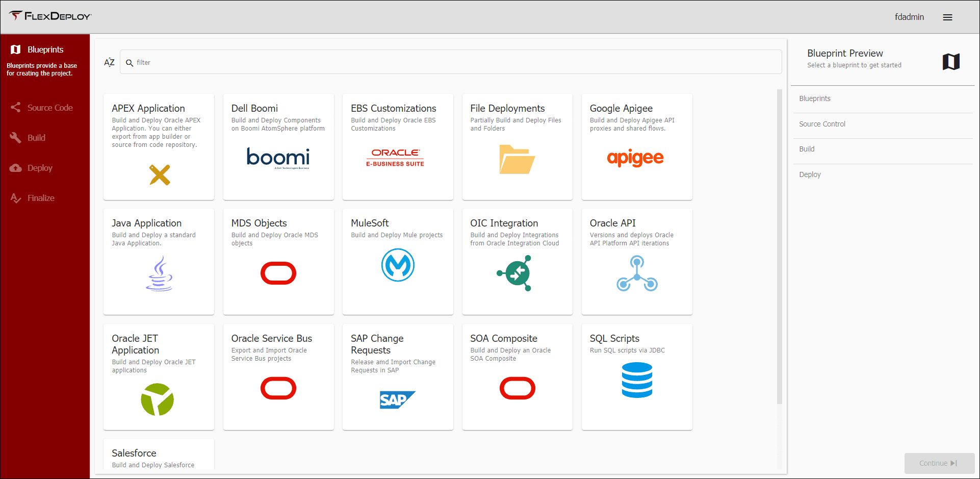This screenshot has height=479, width=980.
Task: Select the Oracle Service Bus blueprint title
Action: tap(271, 339)
